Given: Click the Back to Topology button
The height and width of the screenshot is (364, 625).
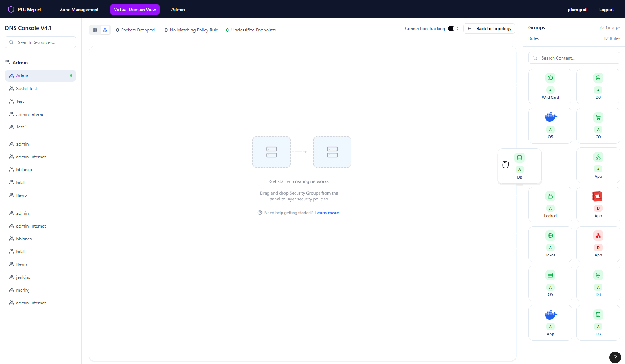Looking at the screenshot, I should tap(489, 29).
